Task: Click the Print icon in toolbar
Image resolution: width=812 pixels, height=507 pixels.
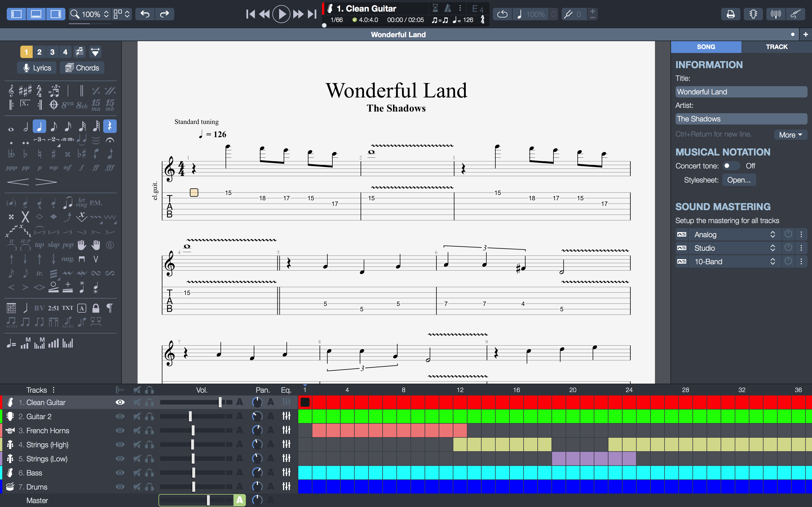Action: click(x=730, y=14)
